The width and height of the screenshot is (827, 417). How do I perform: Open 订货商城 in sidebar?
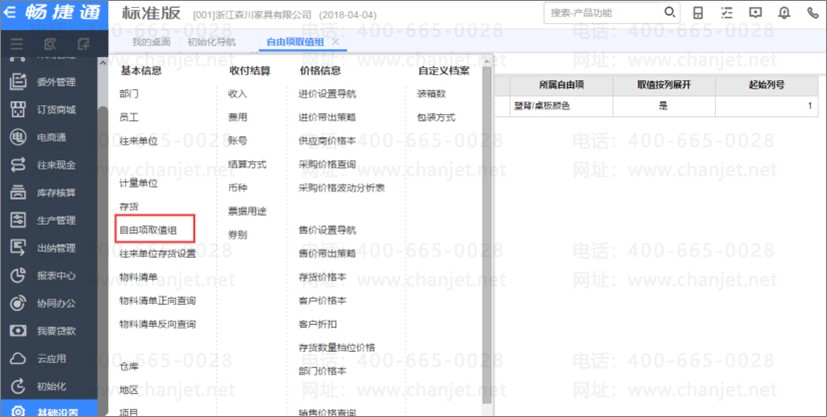click(x=49, y=110)
